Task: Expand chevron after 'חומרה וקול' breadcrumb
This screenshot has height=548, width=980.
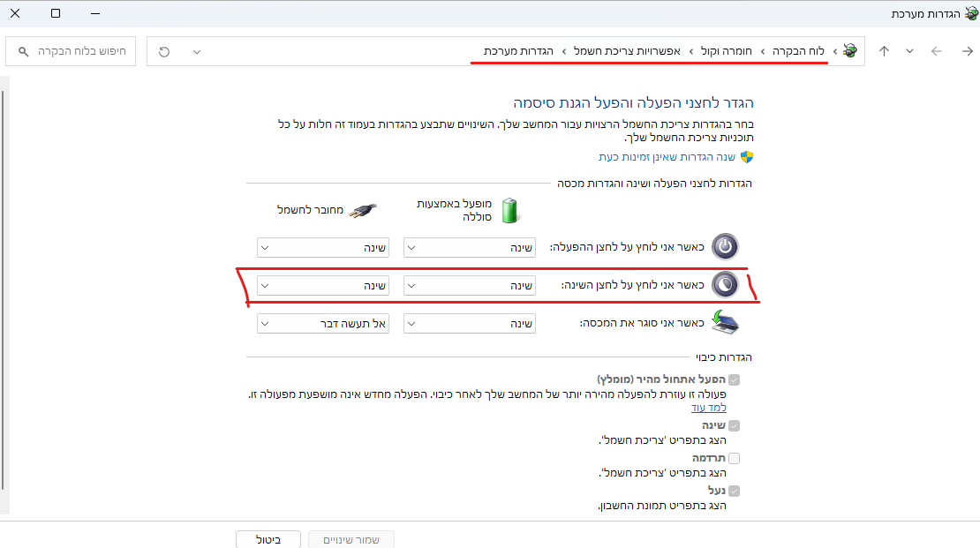Action: (x=690, y=51)
